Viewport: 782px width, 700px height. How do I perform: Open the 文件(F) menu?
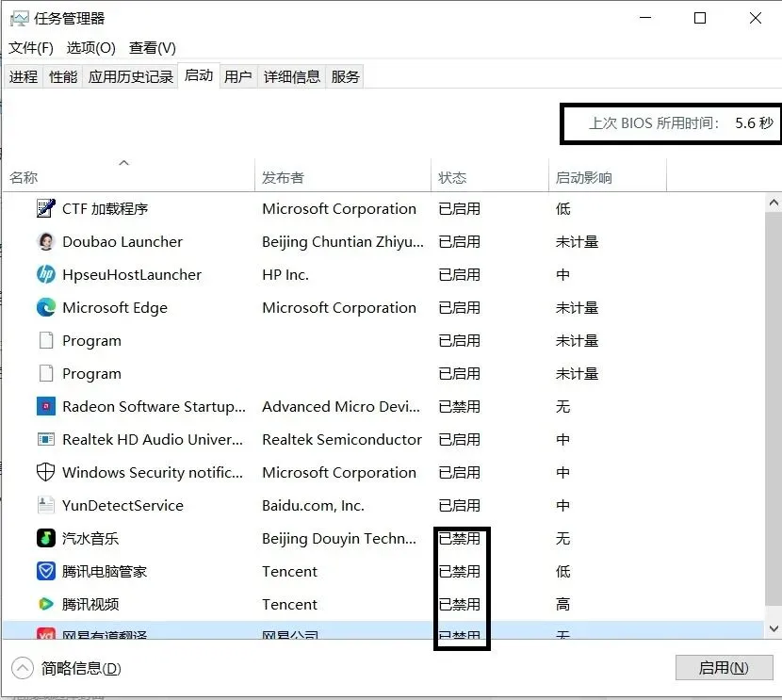pos(31,48)
